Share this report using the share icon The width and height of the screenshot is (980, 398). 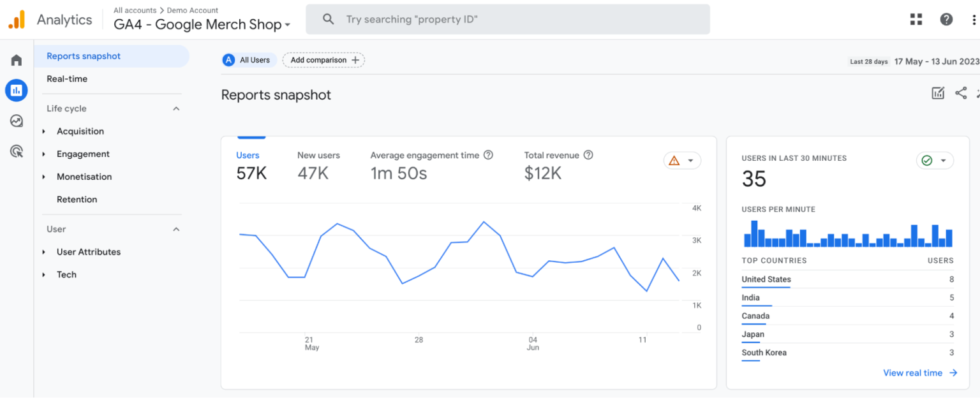tap(961, 92)
